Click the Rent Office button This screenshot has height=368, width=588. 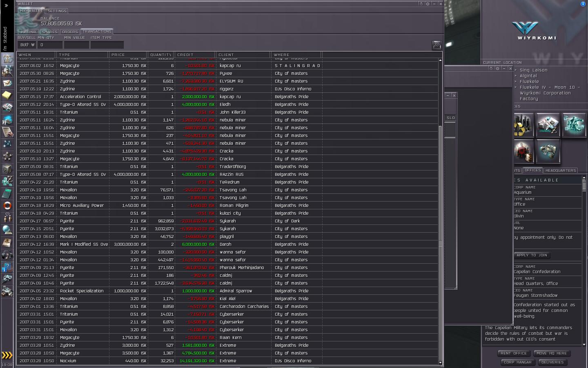pyautogui.click(x=514, y=353)
